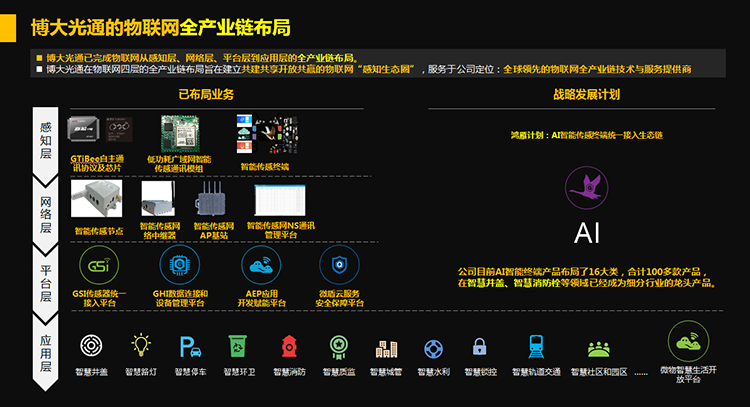Open the NS通讯管理平台 screenshot thumbnail
Screen dimensions: 750x407
point(280,199)
